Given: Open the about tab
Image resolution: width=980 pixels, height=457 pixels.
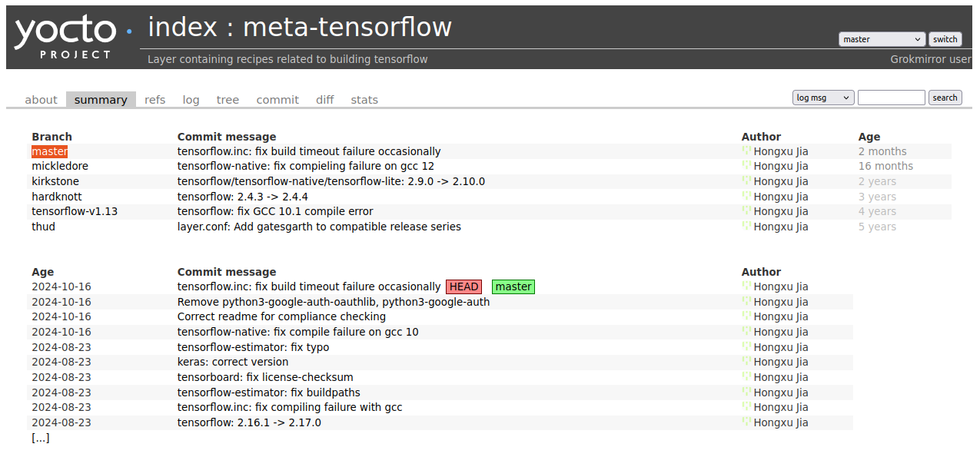Looking at the screenshot, I should point(41,99).
